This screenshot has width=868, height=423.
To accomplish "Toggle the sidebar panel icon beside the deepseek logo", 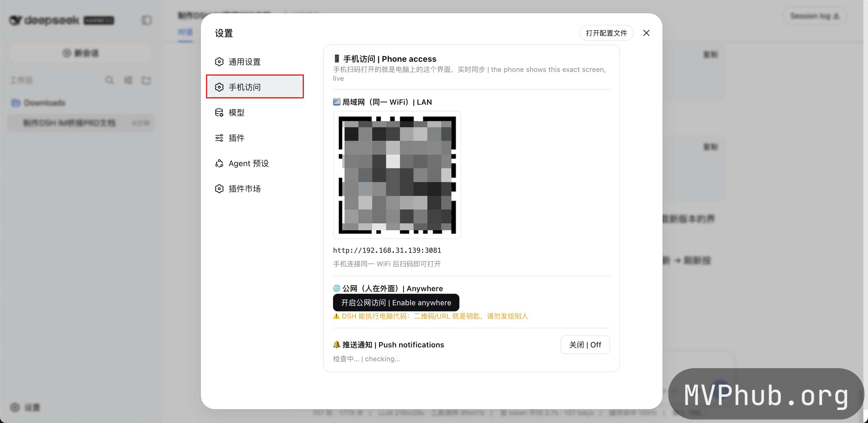I will (146, 20).
